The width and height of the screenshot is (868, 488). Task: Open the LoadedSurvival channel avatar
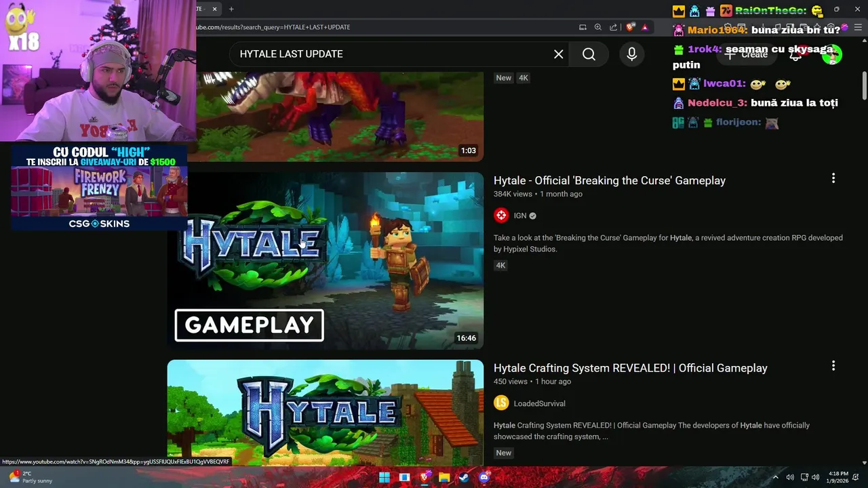point(501,403)
